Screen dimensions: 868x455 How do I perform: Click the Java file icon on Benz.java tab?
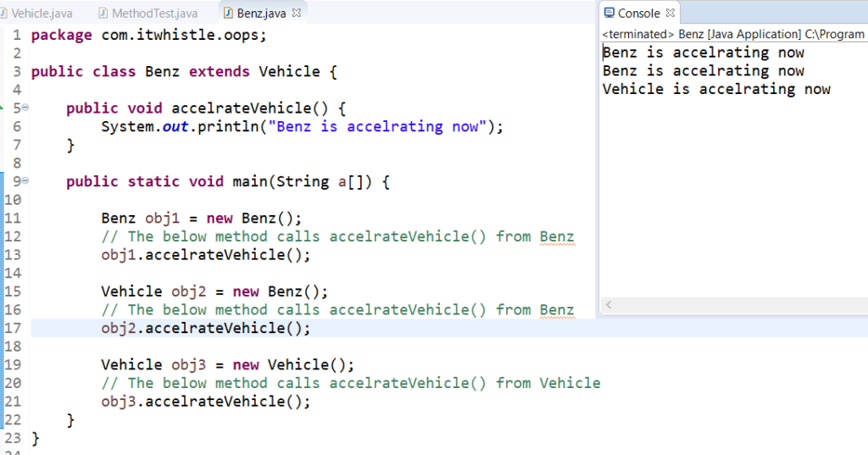228,14
